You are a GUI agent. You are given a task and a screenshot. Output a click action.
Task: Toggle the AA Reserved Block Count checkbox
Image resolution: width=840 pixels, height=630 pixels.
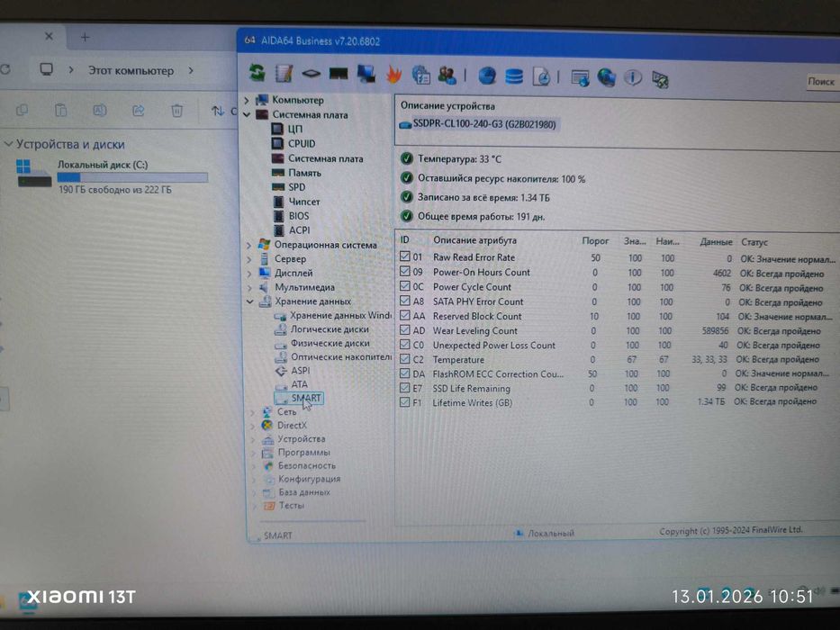click(x=405, y=315)
